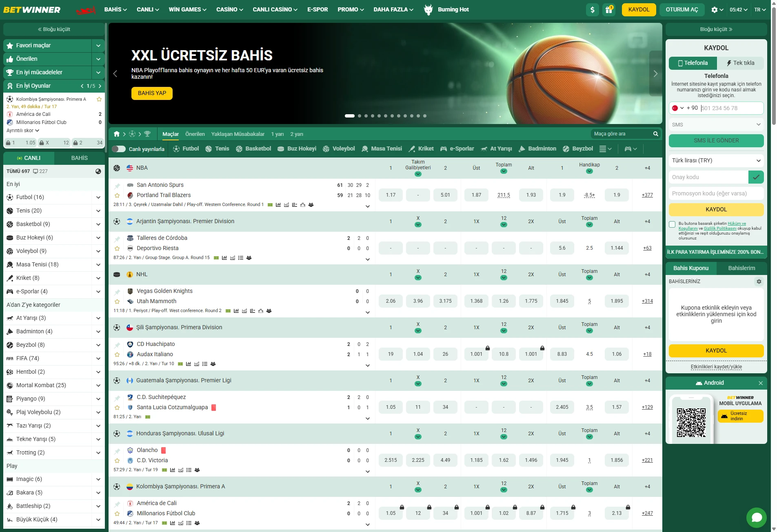Open the Türk lirası currency dropdown
This screenshot has width=777, height=532.
[x=716, y=160]
